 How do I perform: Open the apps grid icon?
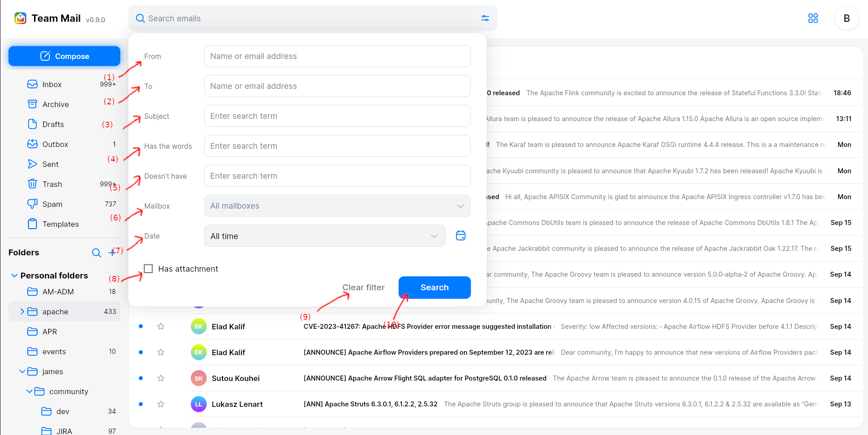[813, 18]
